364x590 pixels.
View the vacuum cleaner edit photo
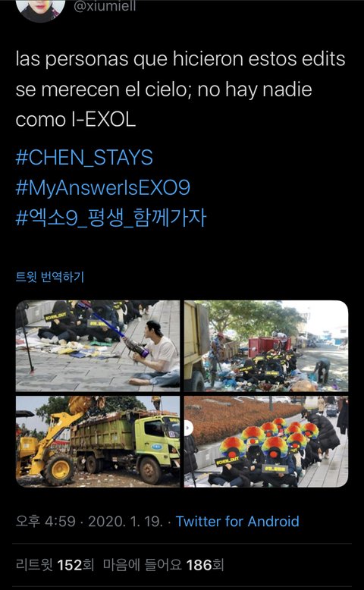coord(98,346)
